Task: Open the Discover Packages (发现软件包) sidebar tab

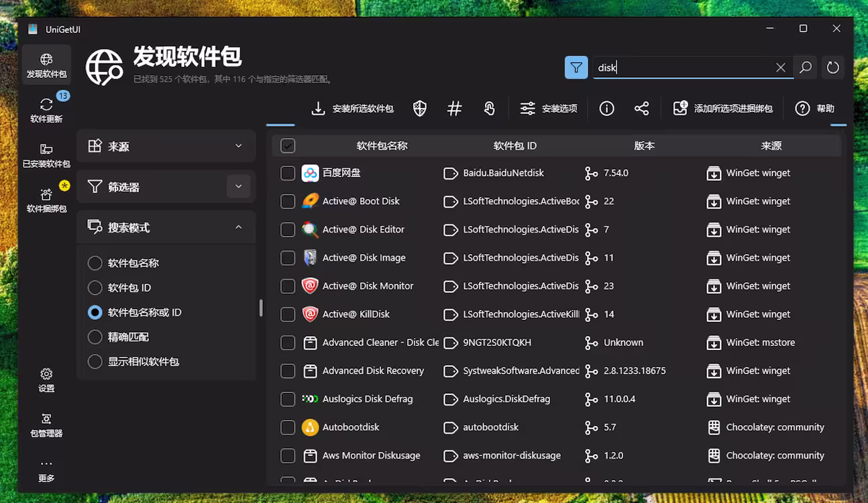Action: click(46, 65)
